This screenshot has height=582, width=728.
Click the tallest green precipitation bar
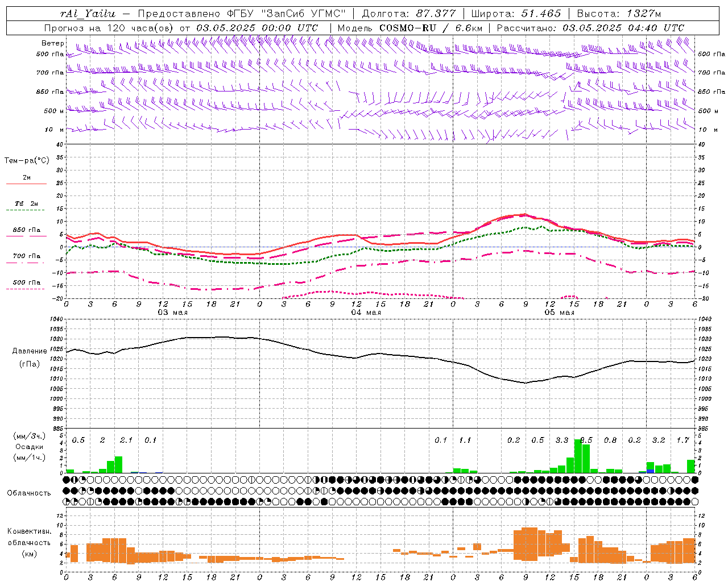[x=578, y=456]
